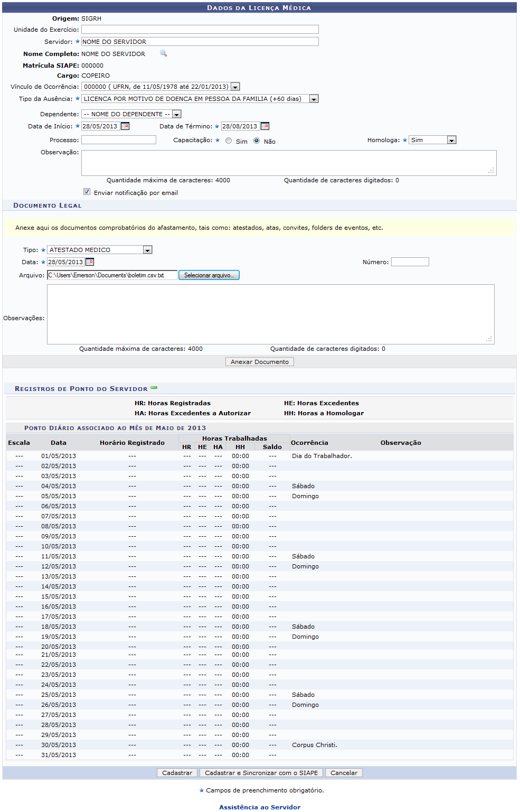520x812 pixels.
Task: Click the Servidor name input field
Action: click(200, 42)
